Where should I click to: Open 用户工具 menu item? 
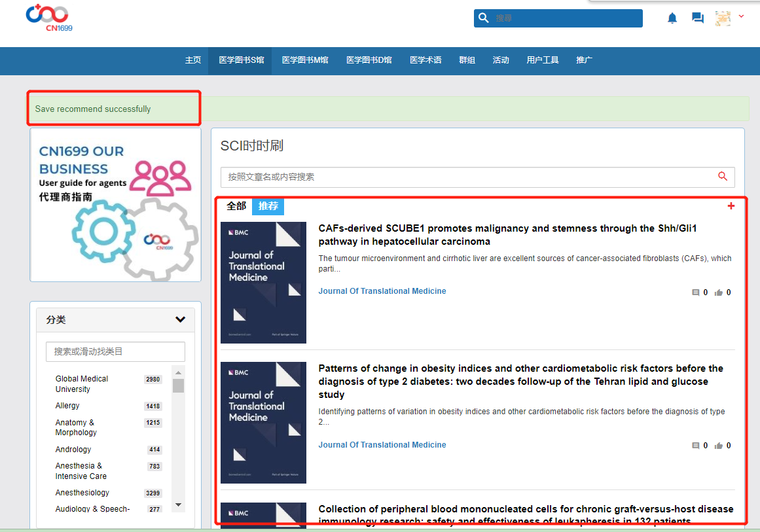tap(543, 60)
